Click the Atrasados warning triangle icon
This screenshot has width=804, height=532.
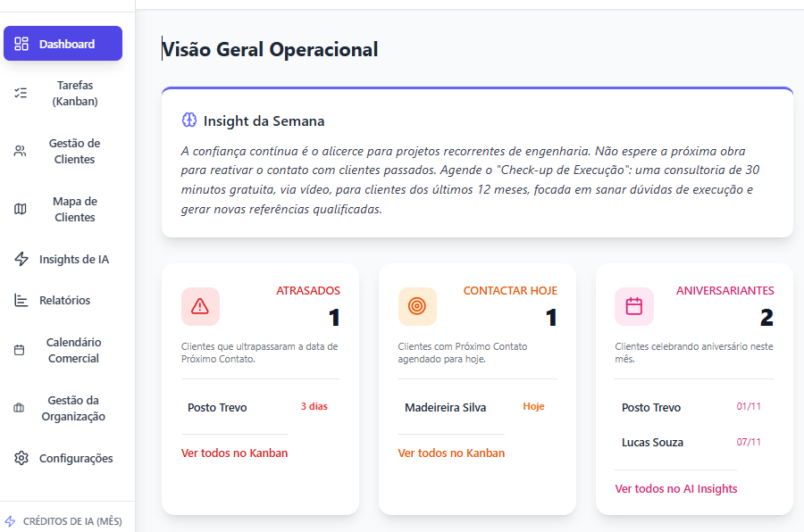click(x=200, y=306)
